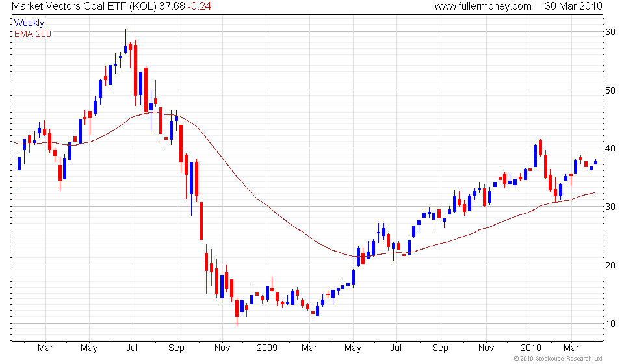This screenshot has height=364, width=637.
Task: Click the 'Jul' label following 2009
Action: click(x=396, y=348)
